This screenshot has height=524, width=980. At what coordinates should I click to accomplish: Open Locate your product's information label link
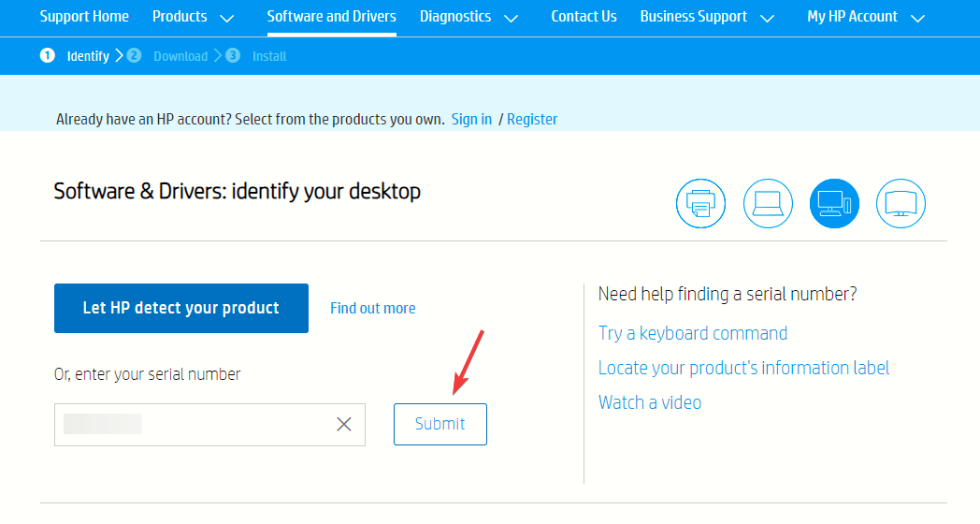point(743,368)
